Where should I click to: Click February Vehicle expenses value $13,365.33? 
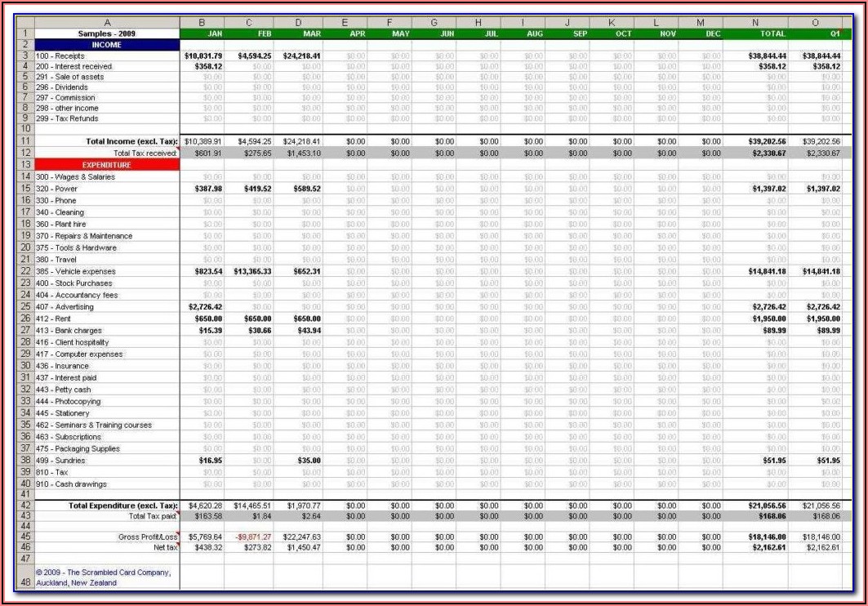pos(252,271)
